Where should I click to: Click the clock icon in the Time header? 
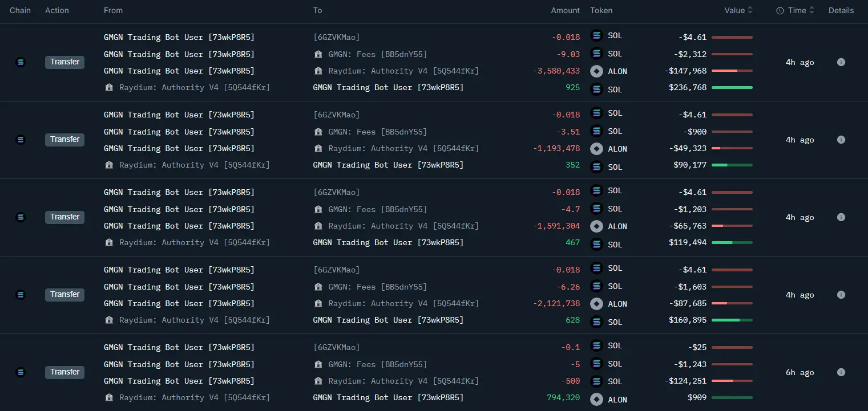click(780, 11)
